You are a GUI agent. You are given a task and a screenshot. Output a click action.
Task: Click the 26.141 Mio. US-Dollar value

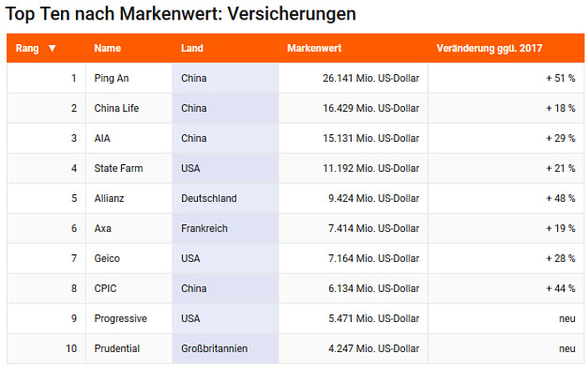(370, 78)
